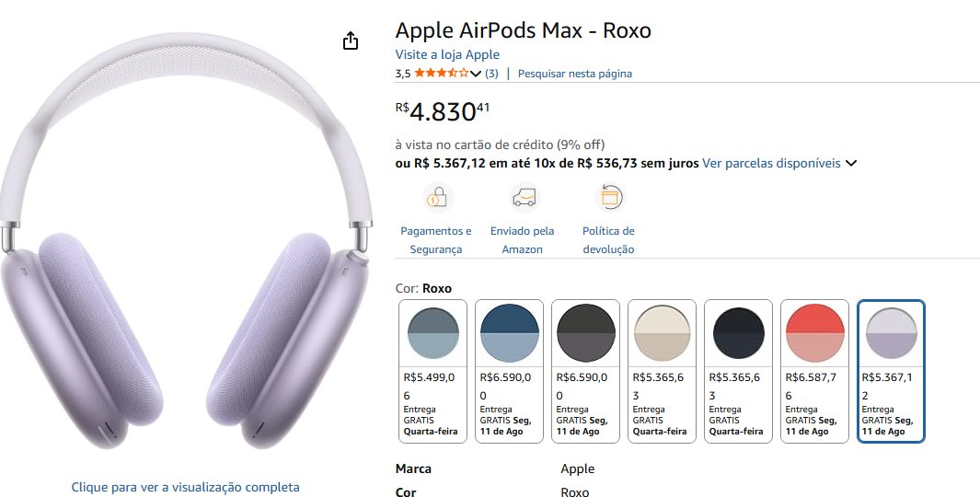Open Clique para ver a visualização completa
This screenshot has width=980, height=497.
[x=185, y=486]
